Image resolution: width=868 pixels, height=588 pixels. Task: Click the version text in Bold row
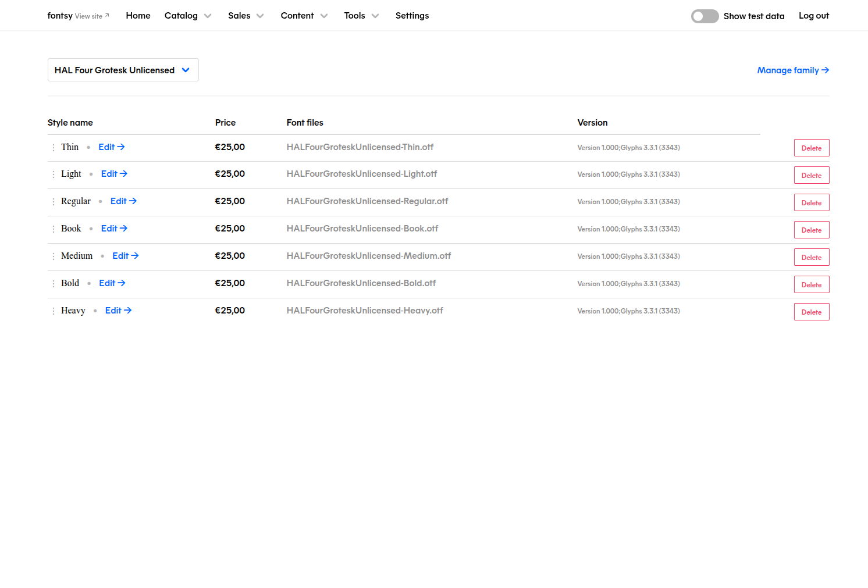628,284
